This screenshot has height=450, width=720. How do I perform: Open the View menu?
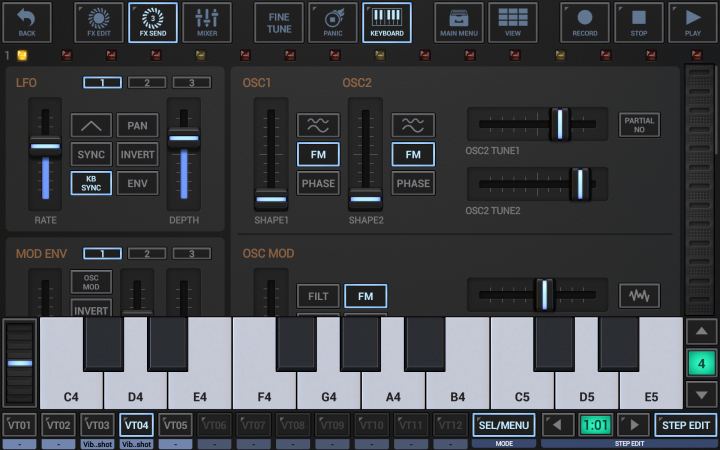[513, 22]
